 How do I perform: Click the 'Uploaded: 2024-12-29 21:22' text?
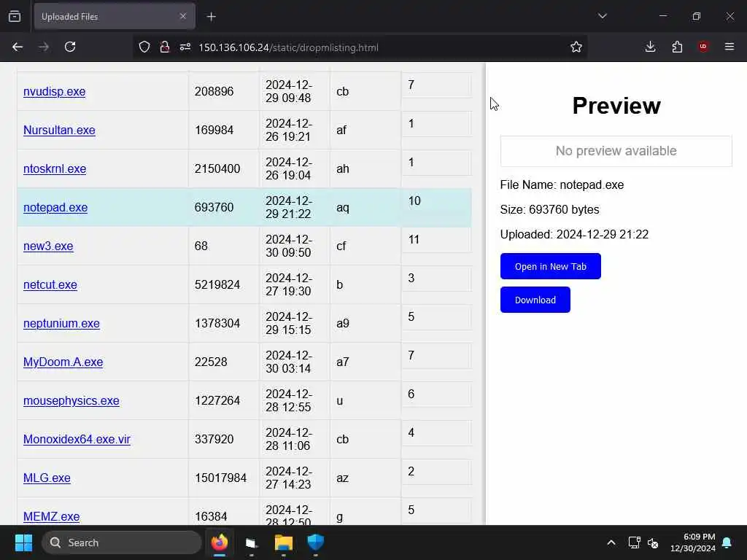[x=574, y=234]
